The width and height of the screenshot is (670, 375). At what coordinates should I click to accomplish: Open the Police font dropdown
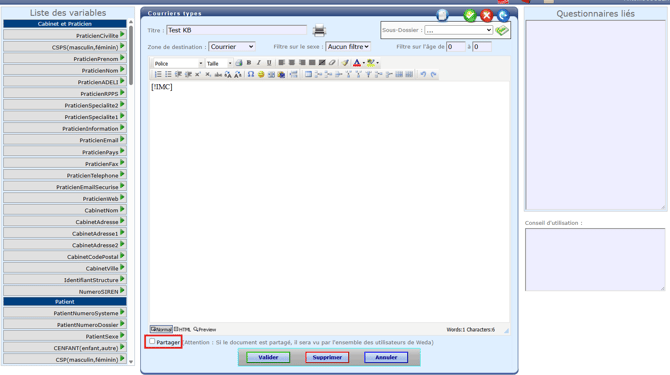click(178, 63)
